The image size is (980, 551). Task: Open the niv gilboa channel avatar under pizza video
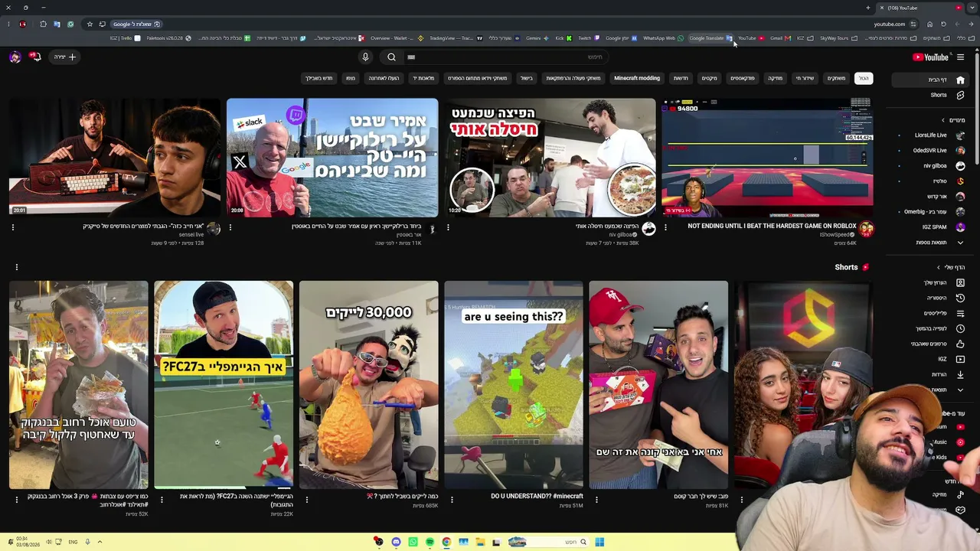[x=648, y=229]
